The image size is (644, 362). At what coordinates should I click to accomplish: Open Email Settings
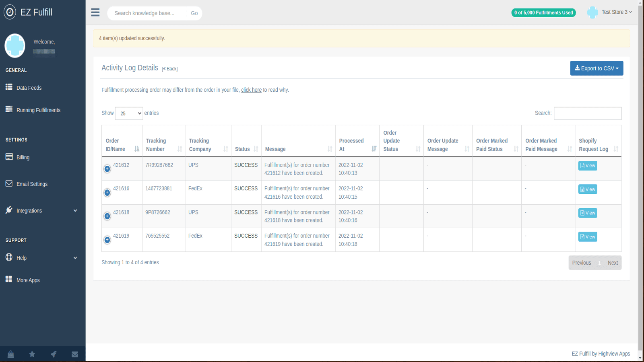(32, 183)
